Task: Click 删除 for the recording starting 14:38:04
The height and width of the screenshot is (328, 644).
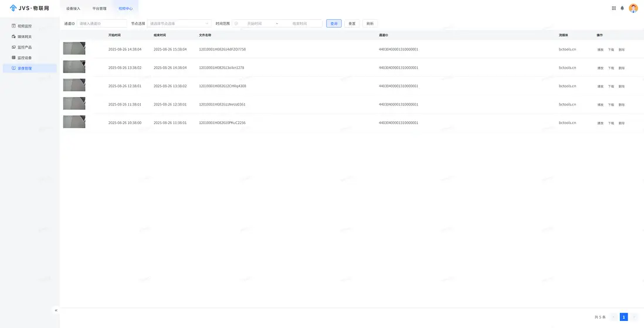Action: click(x=622, y=50)
